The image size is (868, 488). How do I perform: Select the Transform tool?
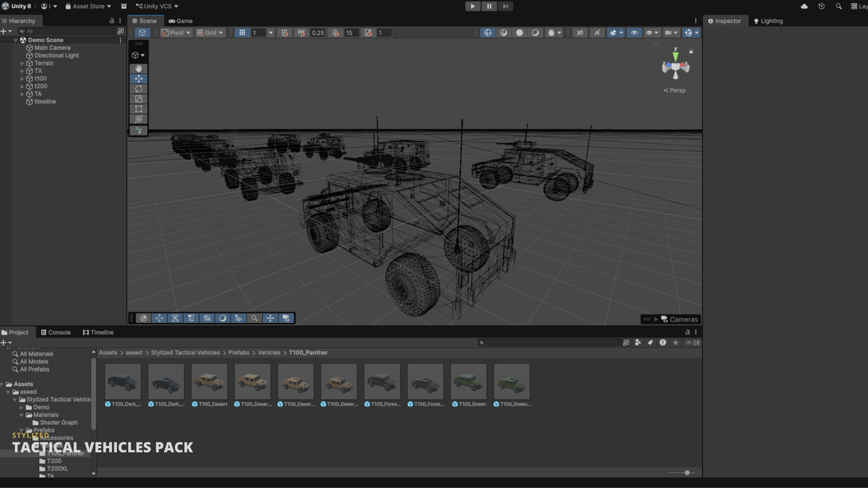138,119
